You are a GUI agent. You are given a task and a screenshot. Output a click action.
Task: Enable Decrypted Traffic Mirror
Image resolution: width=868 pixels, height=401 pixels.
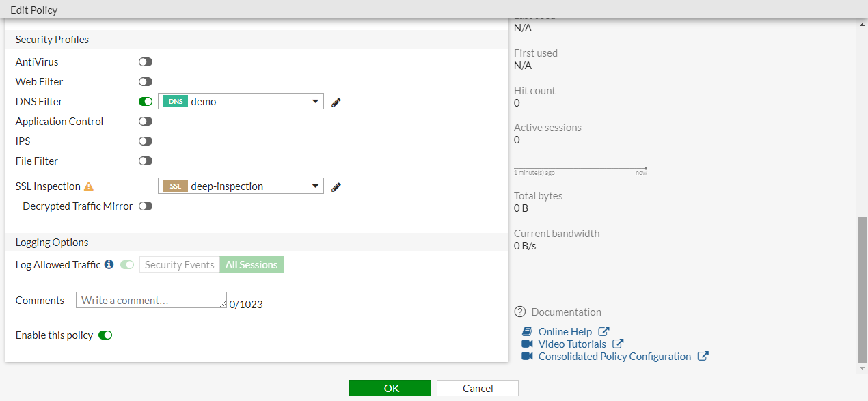145,206
